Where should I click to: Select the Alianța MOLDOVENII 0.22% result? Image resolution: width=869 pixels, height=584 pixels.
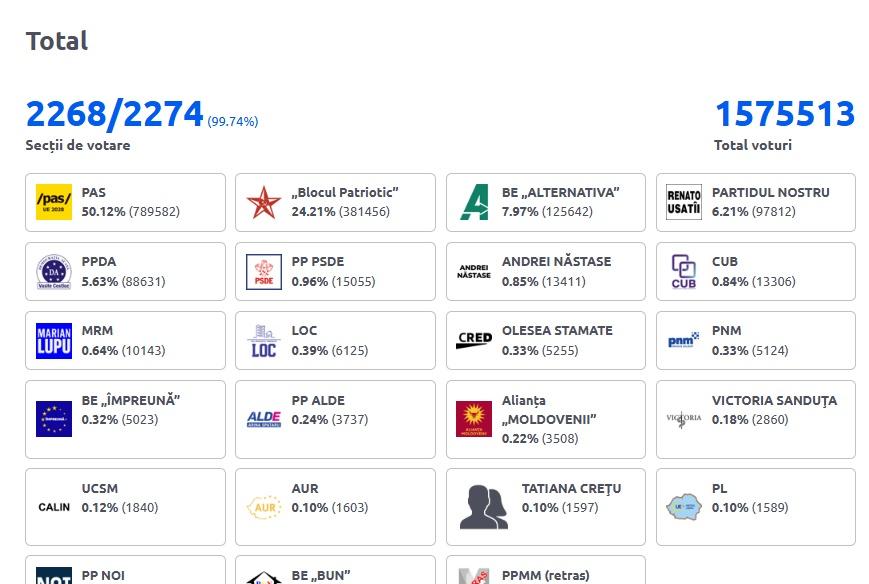540,439
